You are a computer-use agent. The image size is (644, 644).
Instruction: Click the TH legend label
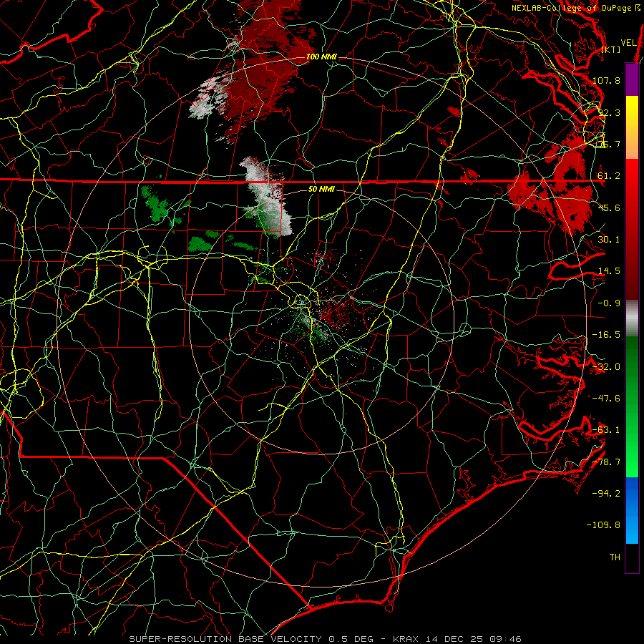pos(615,557)
